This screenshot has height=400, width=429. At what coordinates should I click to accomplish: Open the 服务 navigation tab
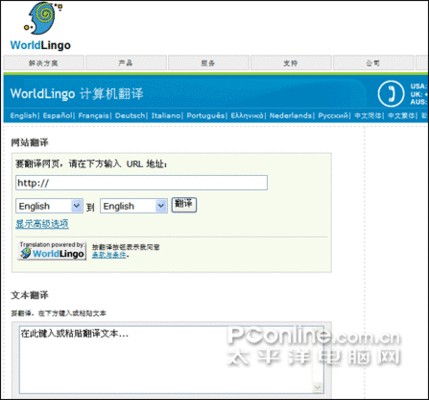click(x=208, y=63)
